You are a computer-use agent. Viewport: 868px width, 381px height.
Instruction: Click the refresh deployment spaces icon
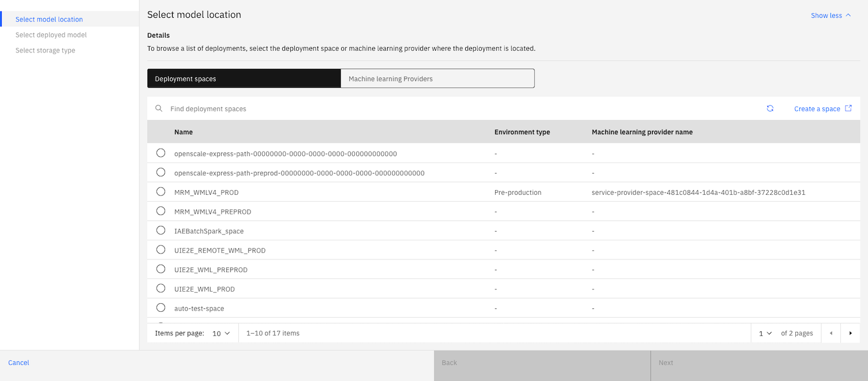(770, 108)
